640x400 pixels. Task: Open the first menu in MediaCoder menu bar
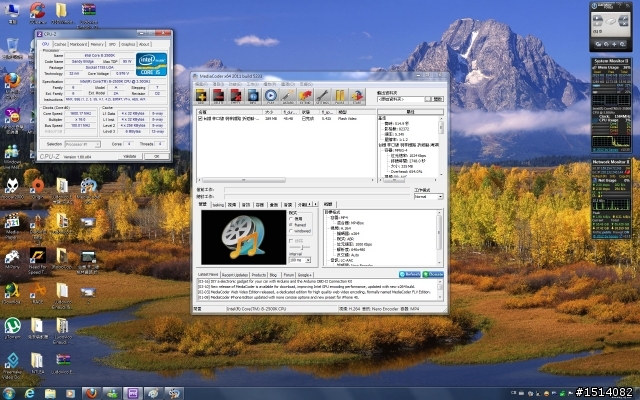[x=201, y=84]
